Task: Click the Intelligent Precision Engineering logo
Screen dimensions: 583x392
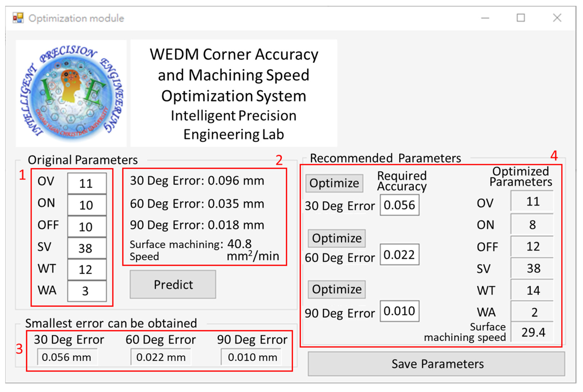Action: (71, 93)
